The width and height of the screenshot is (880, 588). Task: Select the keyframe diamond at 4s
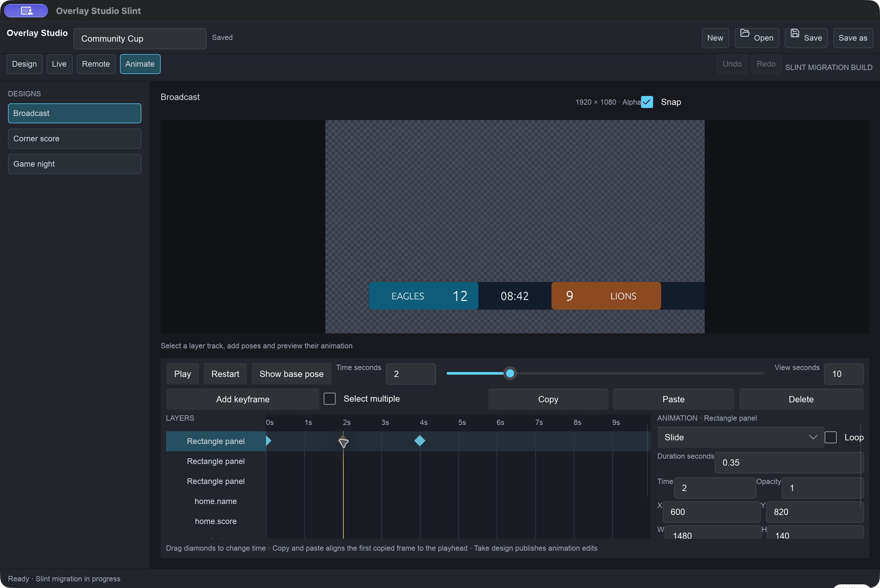pyautogui.click(x=420, y=441)
